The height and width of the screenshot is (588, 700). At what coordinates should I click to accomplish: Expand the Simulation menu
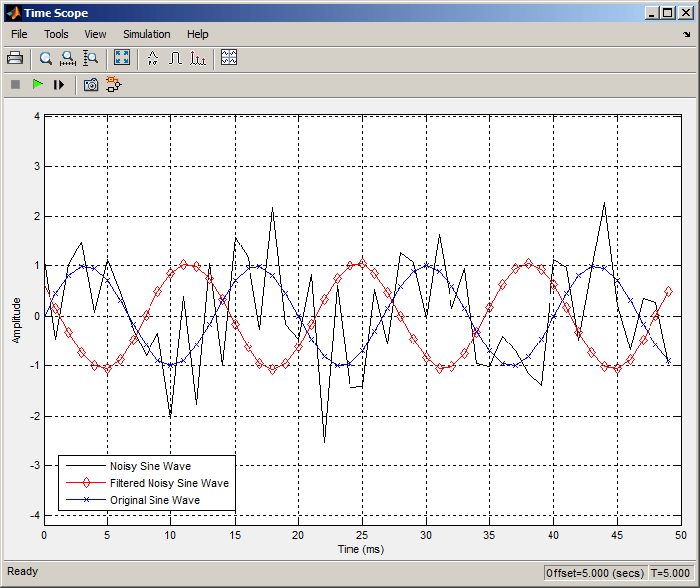tap(147, 34)
